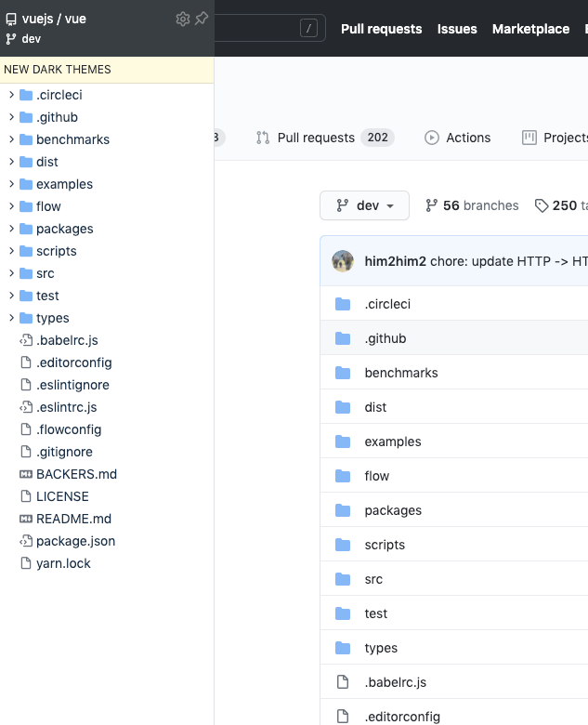Image resolution: width=588 pixels, height=725 pixels.
Task: Expand the src folder in the tree
Action: pos(11,273)
